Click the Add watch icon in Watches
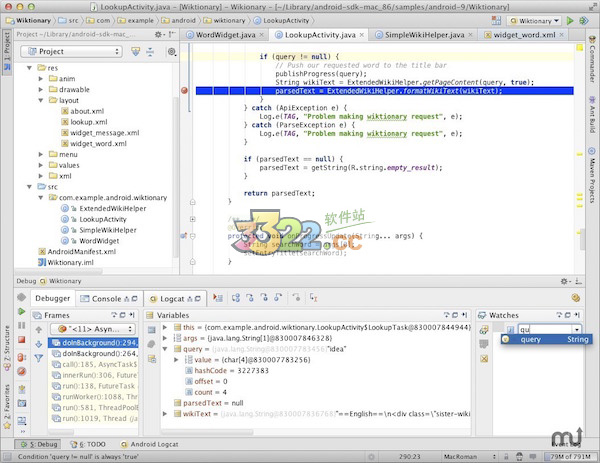Viewport: 600px width, 463px height. (483, 328)
